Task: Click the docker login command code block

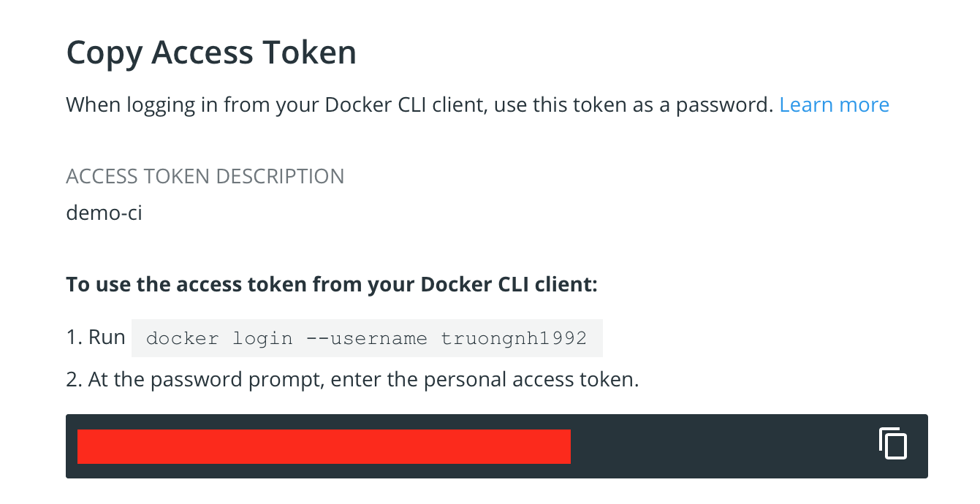Action: tap(367, 338)
